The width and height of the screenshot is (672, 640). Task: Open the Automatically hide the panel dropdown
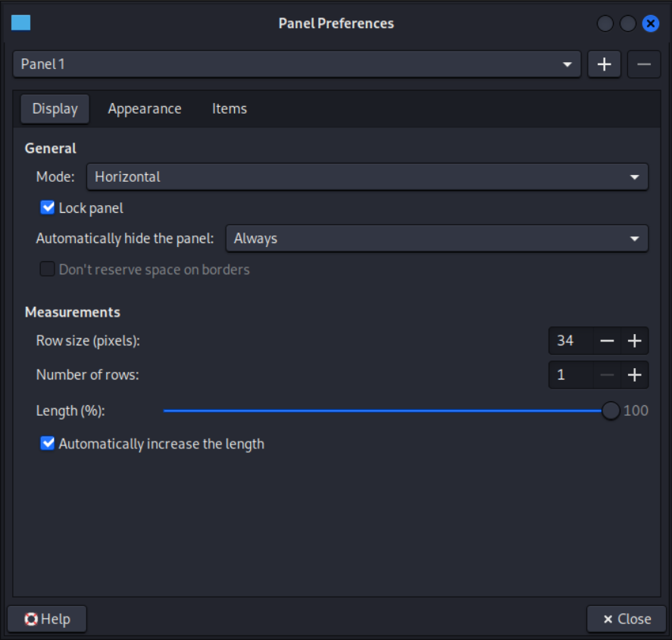tap(436, 239)
